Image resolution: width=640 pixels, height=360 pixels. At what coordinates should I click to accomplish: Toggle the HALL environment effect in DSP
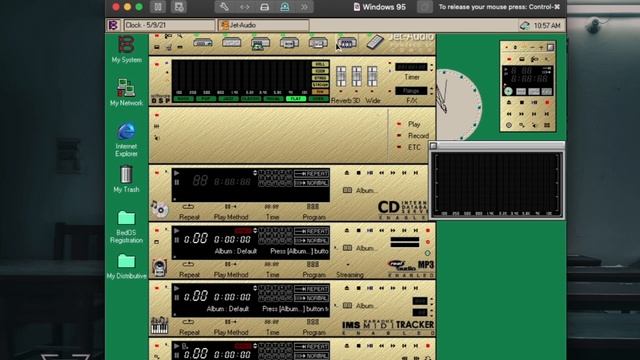(320, 64)
